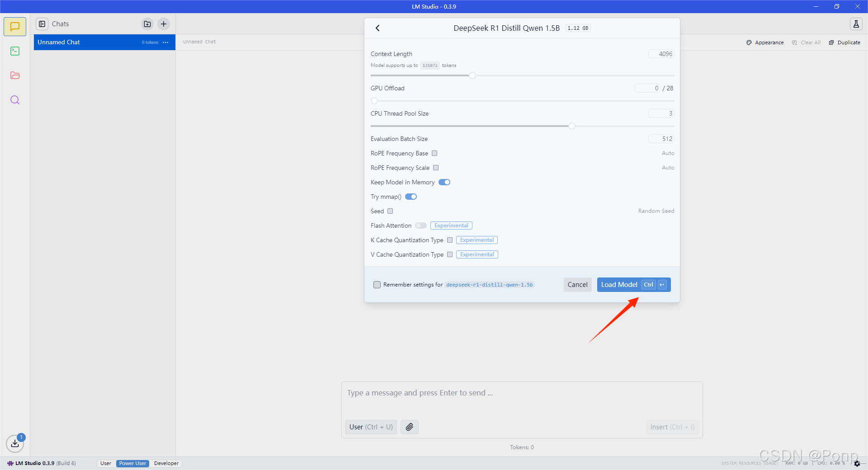Viewport: 868px width, 470px height.
Task: Click the Experimental tag beside Flash Attention
Action: [451, 226]
